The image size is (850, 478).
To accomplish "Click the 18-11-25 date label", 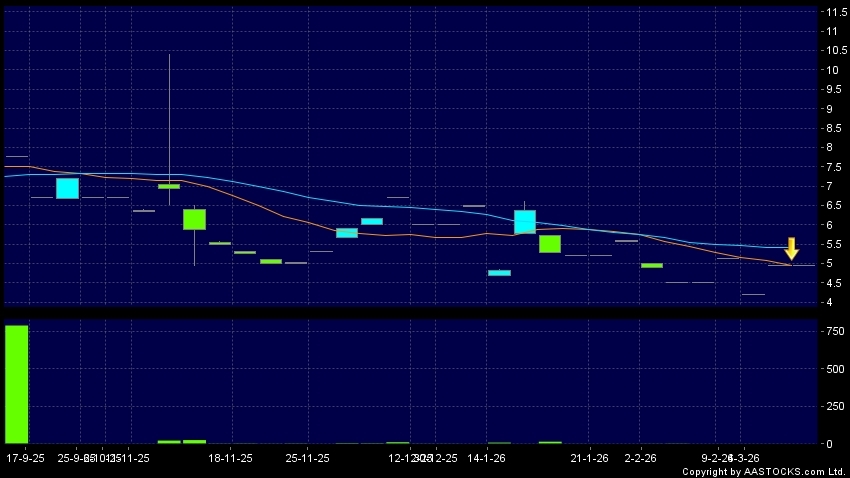I will (230, 458).
